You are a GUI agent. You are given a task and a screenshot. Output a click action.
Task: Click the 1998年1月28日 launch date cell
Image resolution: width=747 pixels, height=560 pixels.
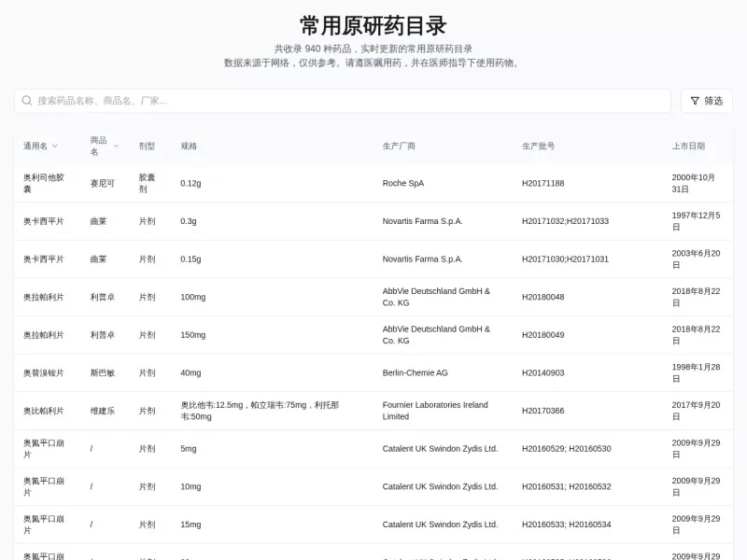click(x=696, y=372)
